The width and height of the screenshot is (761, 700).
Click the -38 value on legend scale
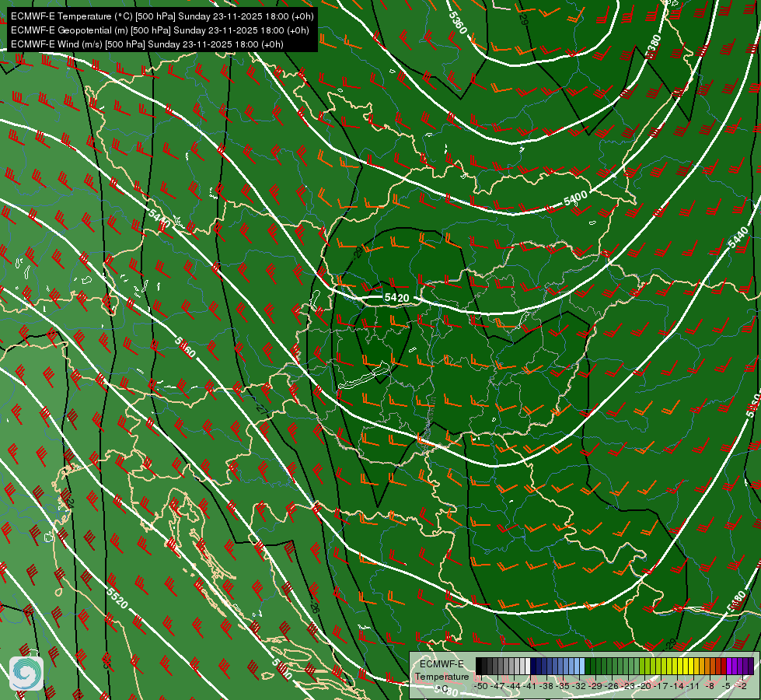546,686
